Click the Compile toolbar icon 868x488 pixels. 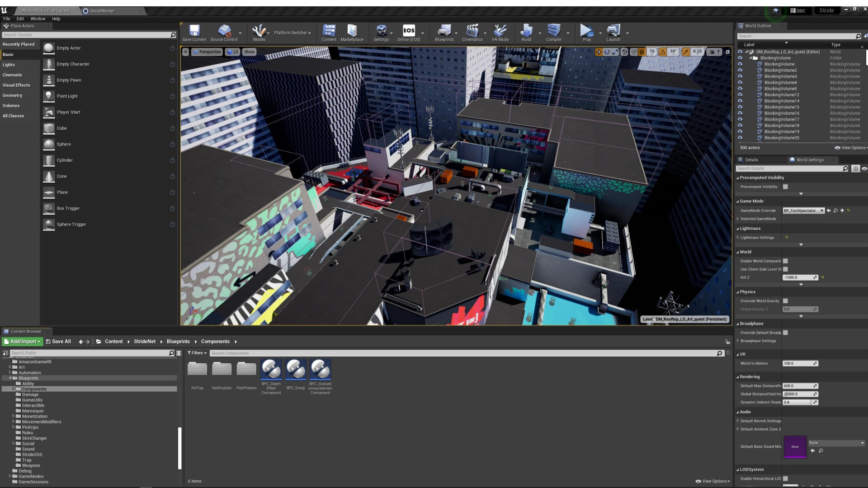(553, 33)
